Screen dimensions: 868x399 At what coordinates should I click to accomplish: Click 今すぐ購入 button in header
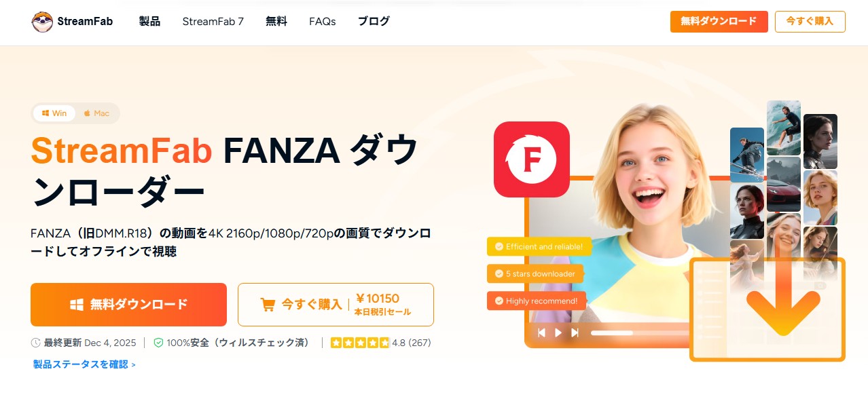pyautogui.click(x=810, y=22)
